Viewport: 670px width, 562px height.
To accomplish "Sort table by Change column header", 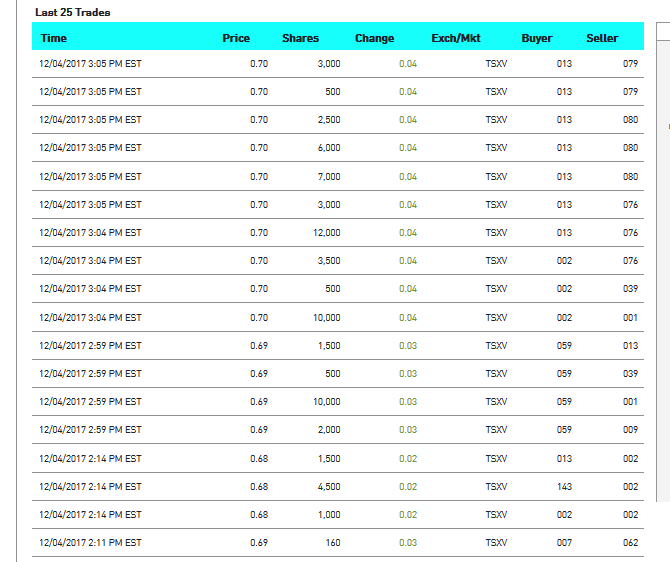I will (x=374, y=38).
